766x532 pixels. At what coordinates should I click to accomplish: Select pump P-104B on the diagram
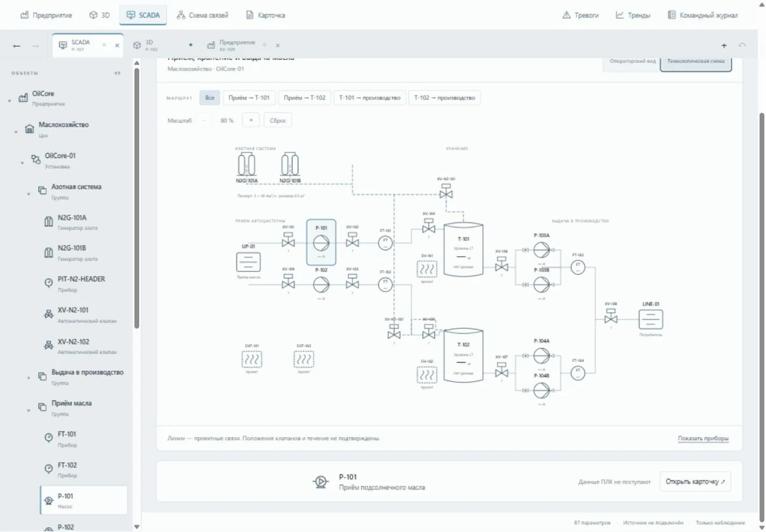click(541, 390)
